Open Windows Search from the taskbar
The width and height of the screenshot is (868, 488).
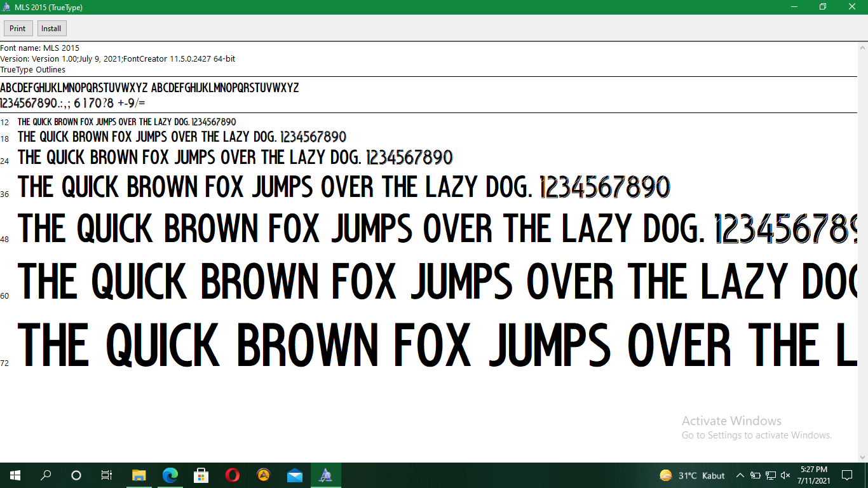[x=45, y=475]
